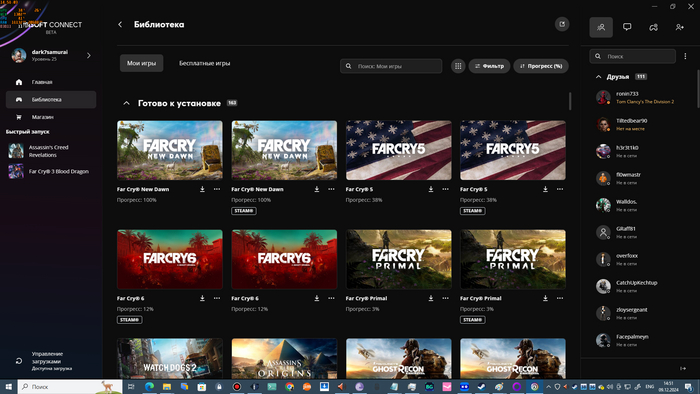Open the Windows notification center

tap(689, 386)
